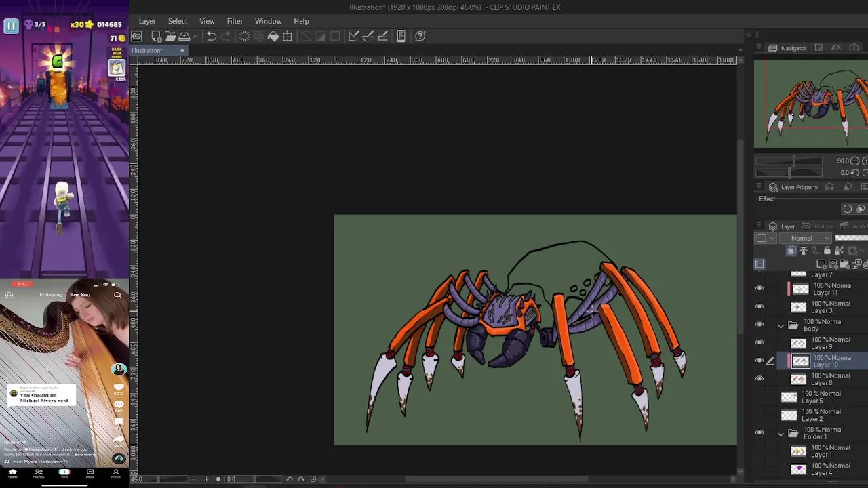Collapse the body layer folder

(x=781, y=326)
